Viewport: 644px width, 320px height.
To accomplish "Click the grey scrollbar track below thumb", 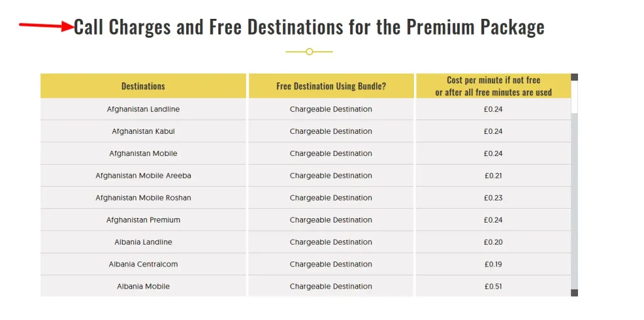I will coord(574,201).
